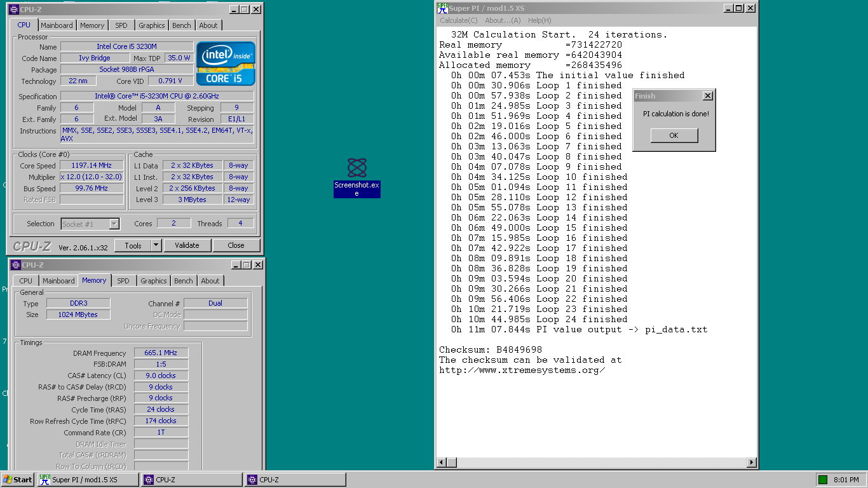
Task: Click the Level 3 cache value 3 MBytes
Action: [x=193, y=200]
